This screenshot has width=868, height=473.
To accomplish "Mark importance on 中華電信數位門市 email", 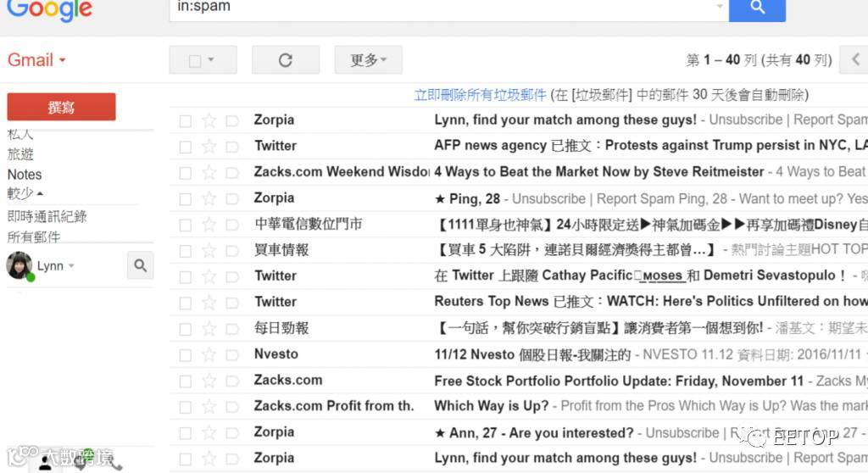I will [232, 225].
